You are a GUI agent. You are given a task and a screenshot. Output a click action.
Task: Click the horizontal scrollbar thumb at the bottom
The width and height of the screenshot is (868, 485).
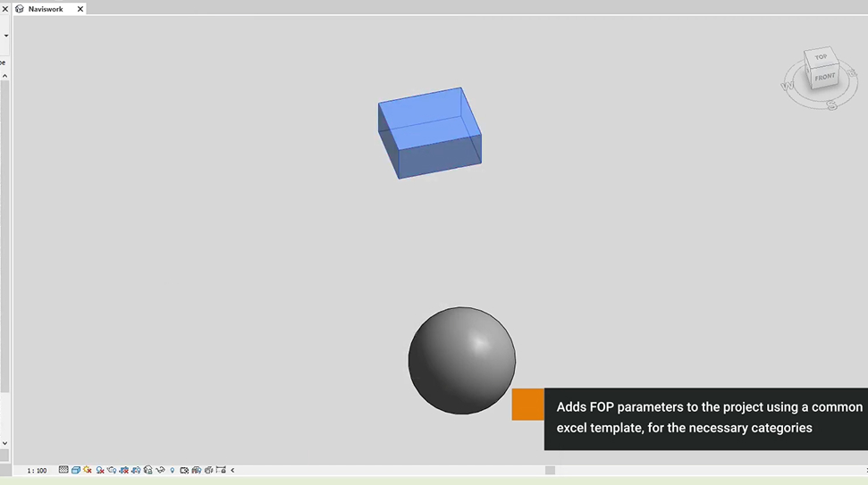click(x=550, y=470)
